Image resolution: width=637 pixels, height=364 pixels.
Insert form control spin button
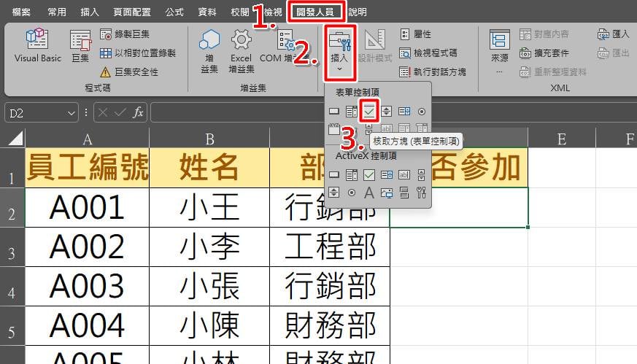coord(386,112)
